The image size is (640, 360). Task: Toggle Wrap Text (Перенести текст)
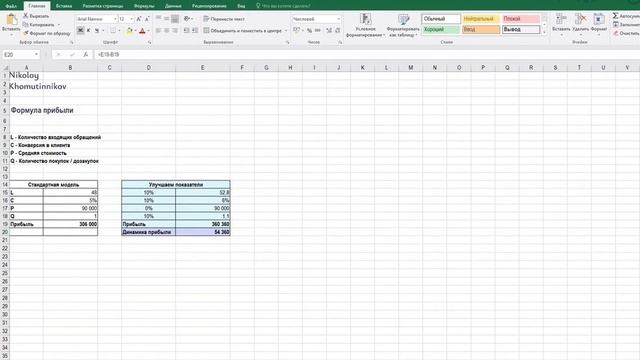tap(224, 19)
